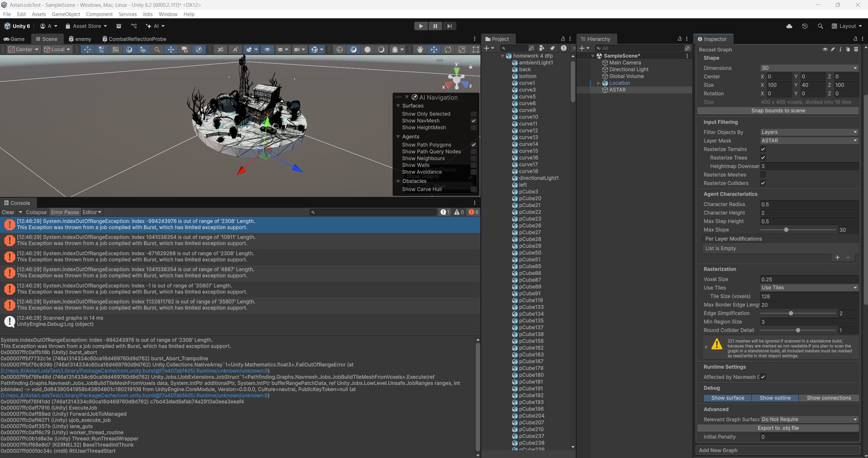Viewport: 868px width, 458px height.
Task: Click the trash icon for Recast Graph
Action: coord(856,49)
